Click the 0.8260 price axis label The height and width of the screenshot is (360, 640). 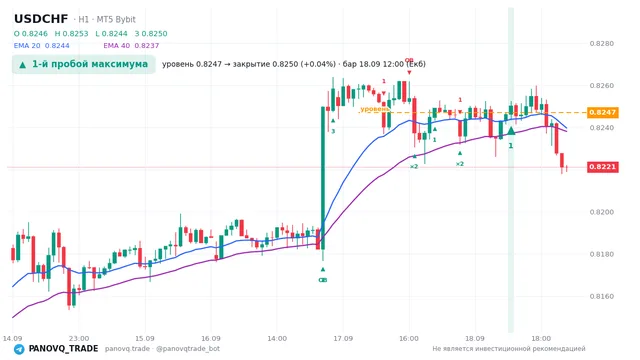[602, 86]
